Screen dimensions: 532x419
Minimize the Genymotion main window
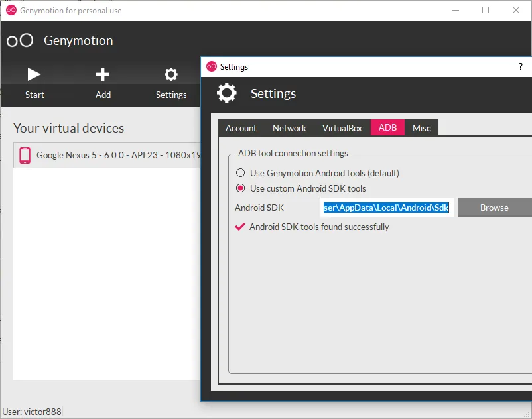coord(456,10)
